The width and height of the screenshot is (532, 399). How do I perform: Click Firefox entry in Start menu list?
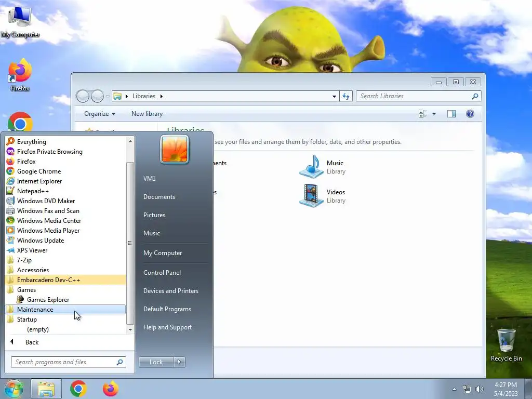point(65,162)
